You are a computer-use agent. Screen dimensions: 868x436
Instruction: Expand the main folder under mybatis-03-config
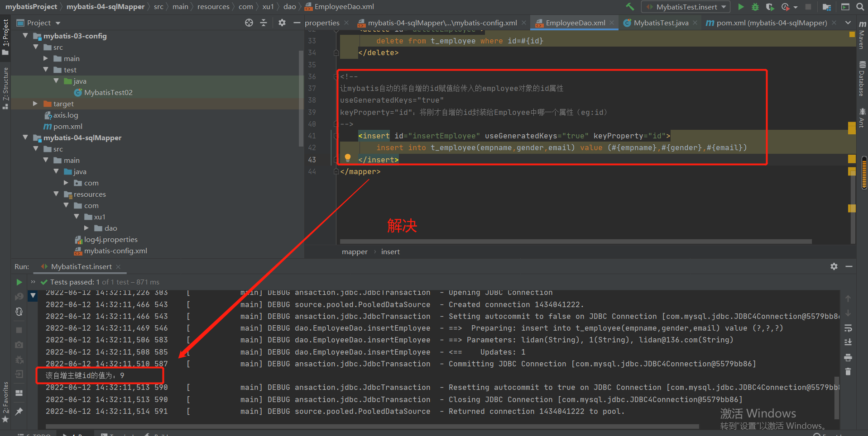click(46, 58)
